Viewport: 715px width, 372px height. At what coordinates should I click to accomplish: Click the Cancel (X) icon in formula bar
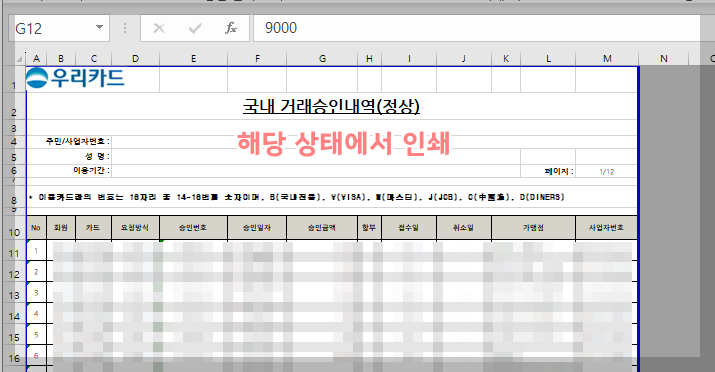click(159, 28)
